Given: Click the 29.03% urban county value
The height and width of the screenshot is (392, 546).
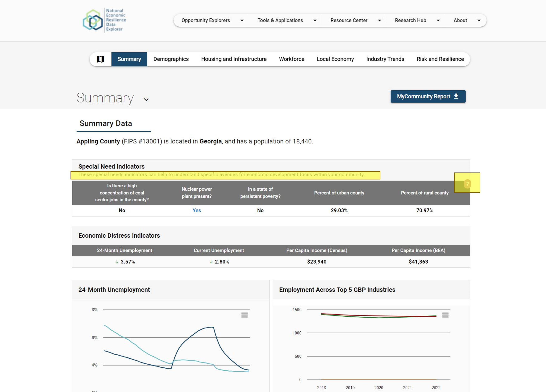Looking at the screenshot, I should click(x=339, y=210).
